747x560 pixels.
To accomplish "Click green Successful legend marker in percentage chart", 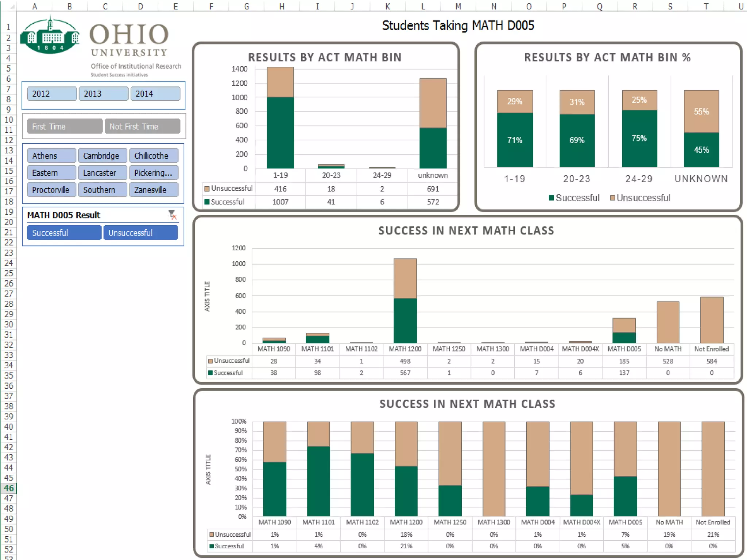I will (x=551, y=198).
